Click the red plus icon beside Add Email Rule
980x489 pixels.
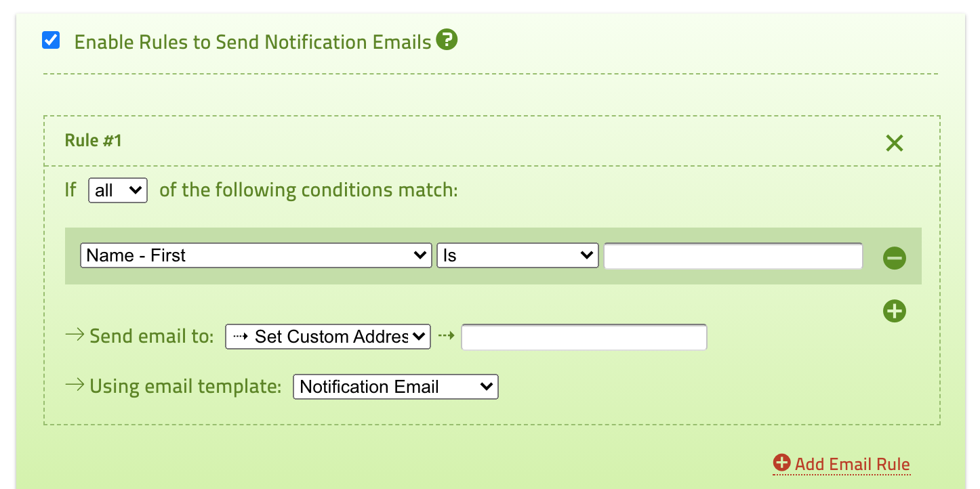tap(781, 463)
